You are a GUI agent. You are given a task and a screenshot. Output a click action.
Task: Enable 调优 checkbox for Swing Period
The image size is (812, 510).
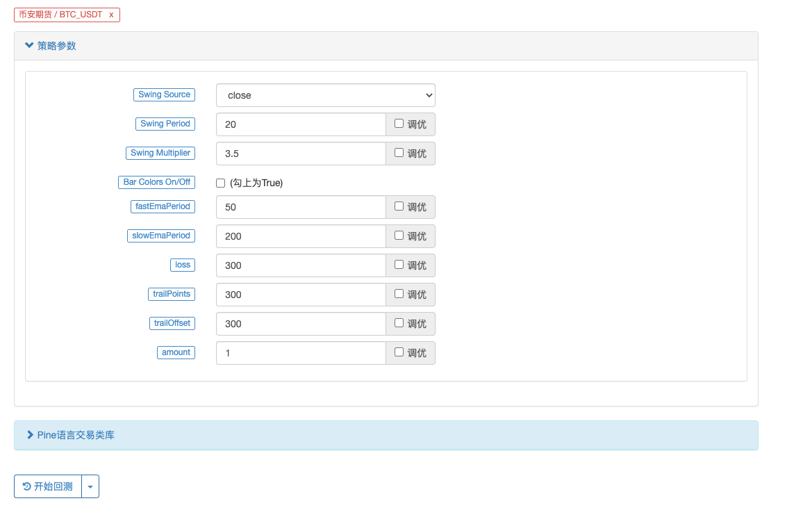[399, 124]
